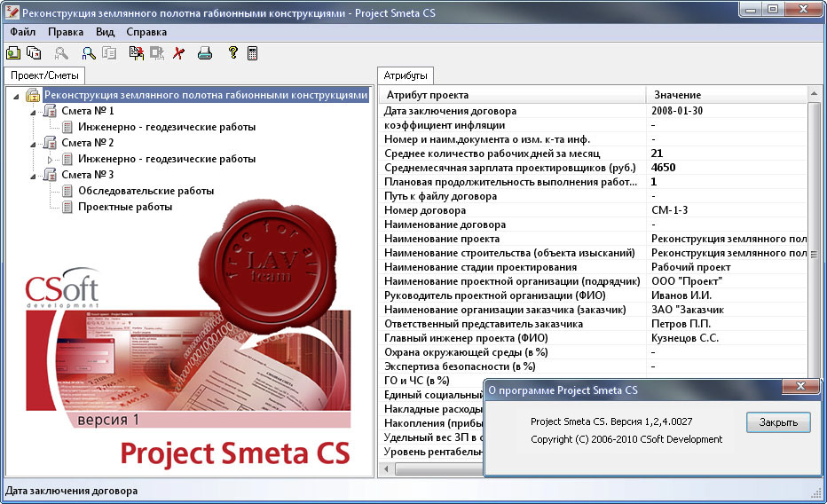This screenshot has width=827, height=504.
Task: Click Среднее количество рабочих дней за месяц
Action: [492, 154]
